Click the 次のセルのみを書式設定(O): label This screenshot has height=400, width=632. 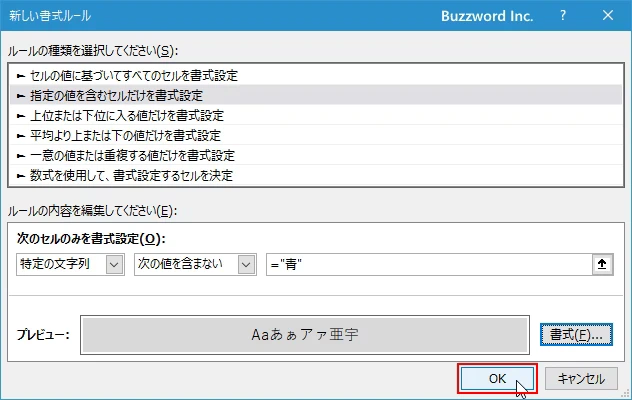[x=91, y=239]
